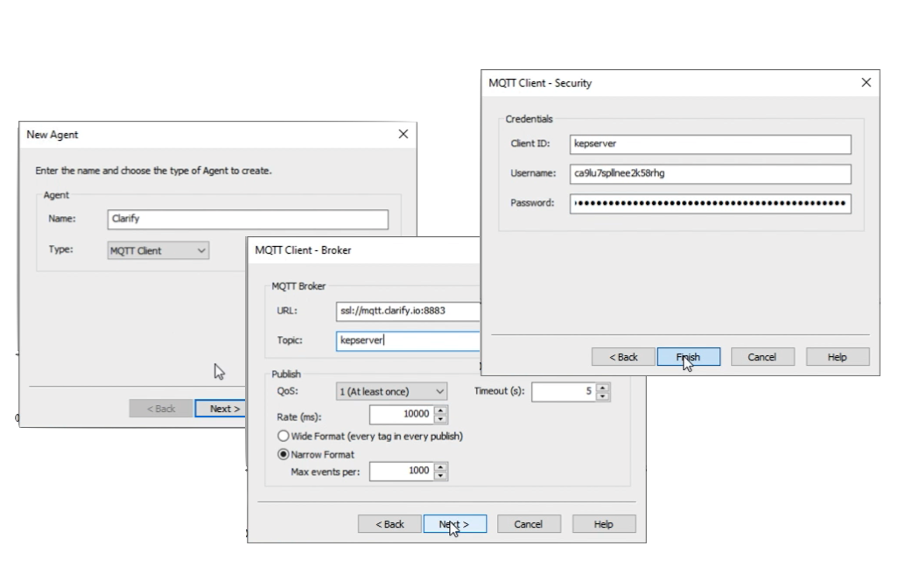Click the agent Name text field

coord(248,220)
